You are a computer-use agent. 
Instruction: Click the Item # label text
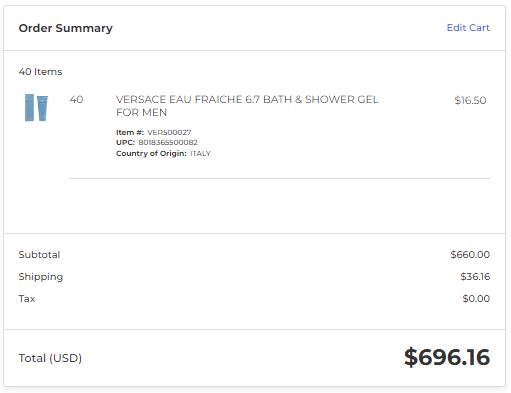(x=130, y=132)
